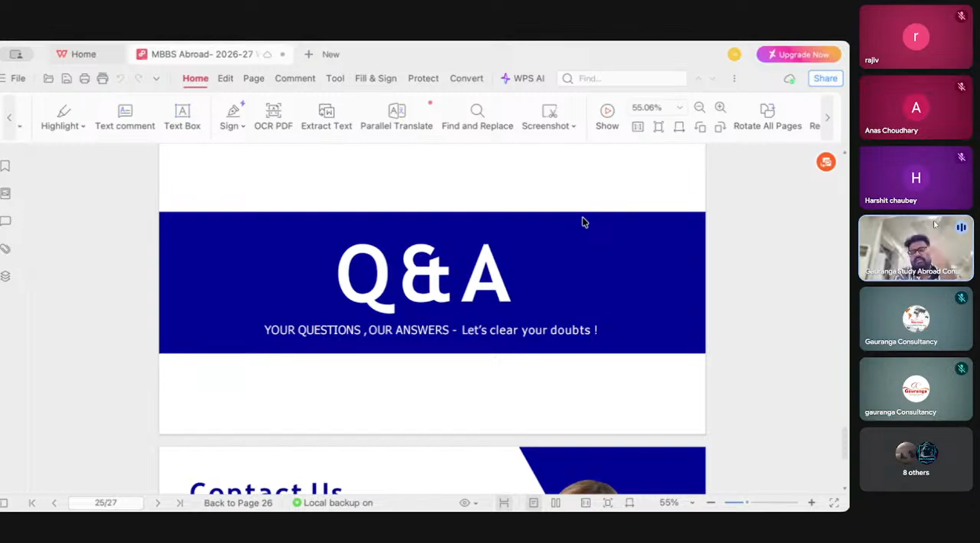Toggle the eye protection view mode
980x543 pixels.
coord(464,503)
